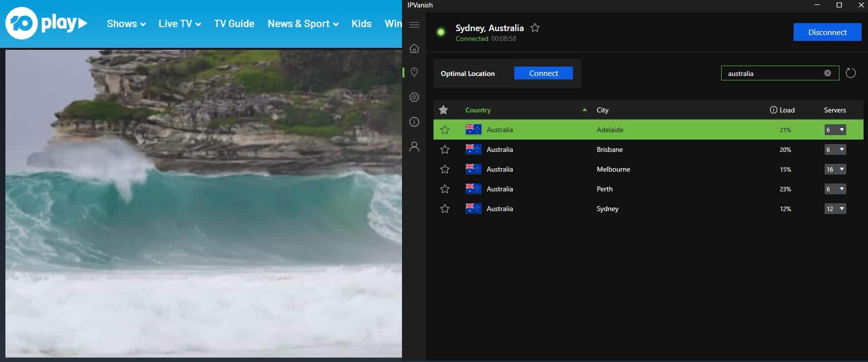Click the Australia flag in Adelaide row
Screen dimensions: 868x362
click(473, 130)
